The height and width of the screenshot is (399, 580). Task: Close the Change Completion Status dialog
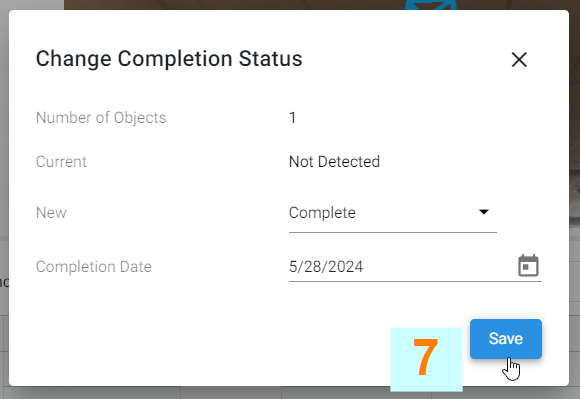coord(519,60)
